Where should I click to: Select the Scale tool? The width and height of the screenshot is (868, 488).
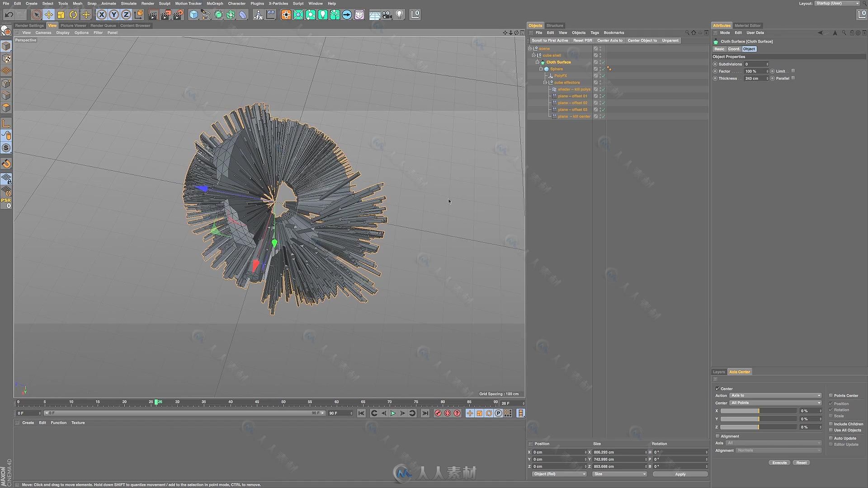coord(61,15)
